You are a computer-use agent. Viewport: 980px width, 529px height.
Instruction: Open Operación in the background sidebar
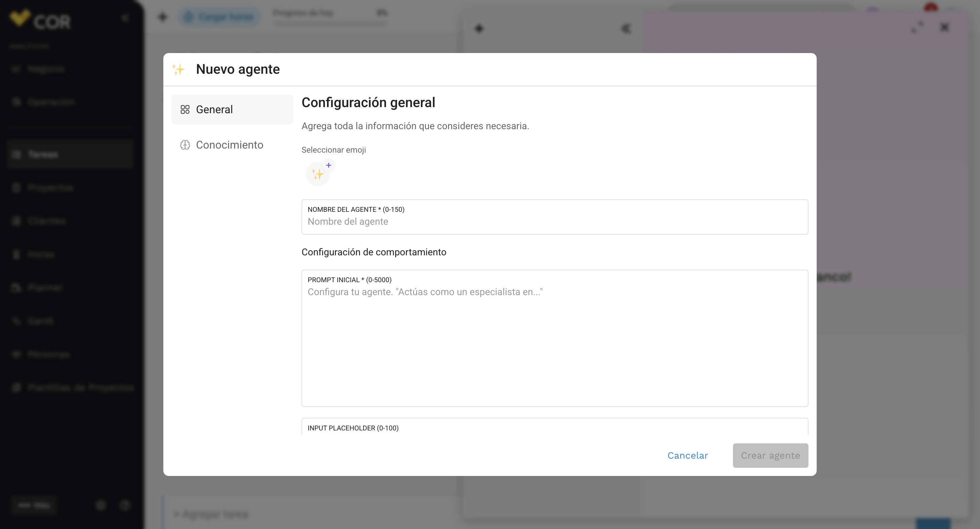tap(71, 102)
